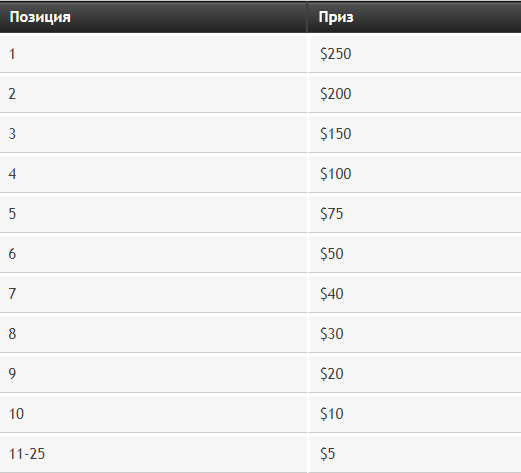This screenshot has width=521, height=473.
Task: Select the position 1 cell
Action: click(x=153, y=54)
